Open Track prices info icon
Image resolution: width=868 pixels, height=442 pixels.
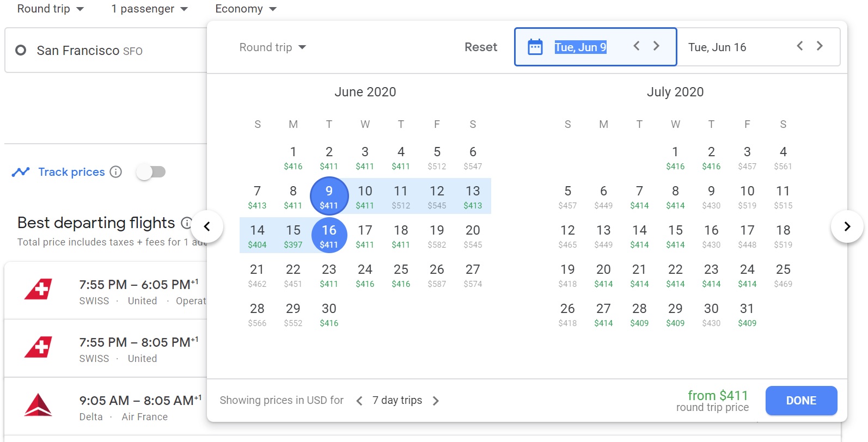click(115, 172)
